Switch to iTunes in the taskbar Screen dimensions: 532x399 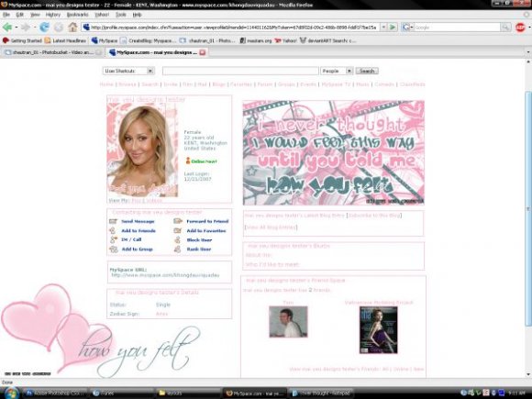click(x=121, y=393)
